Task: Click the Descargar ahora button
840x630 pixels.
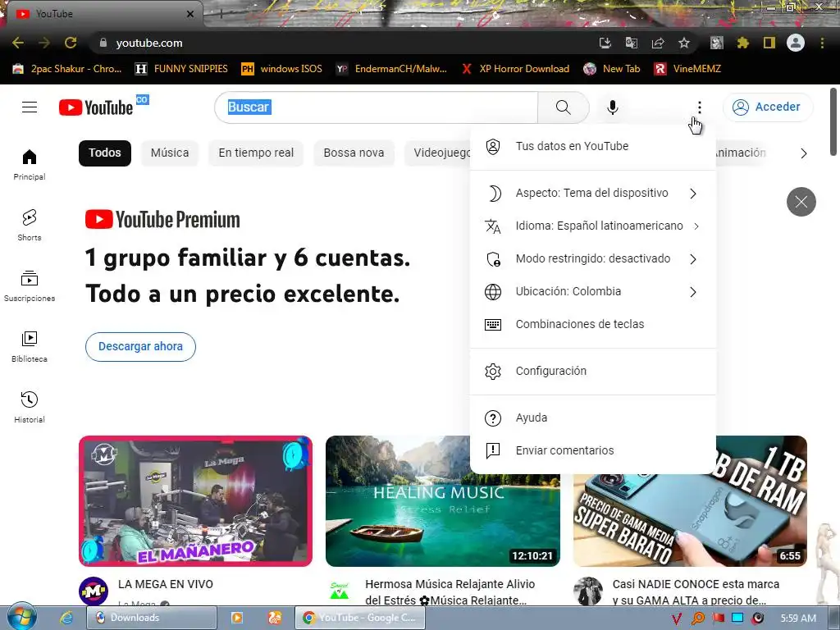Action: point(140,347)
